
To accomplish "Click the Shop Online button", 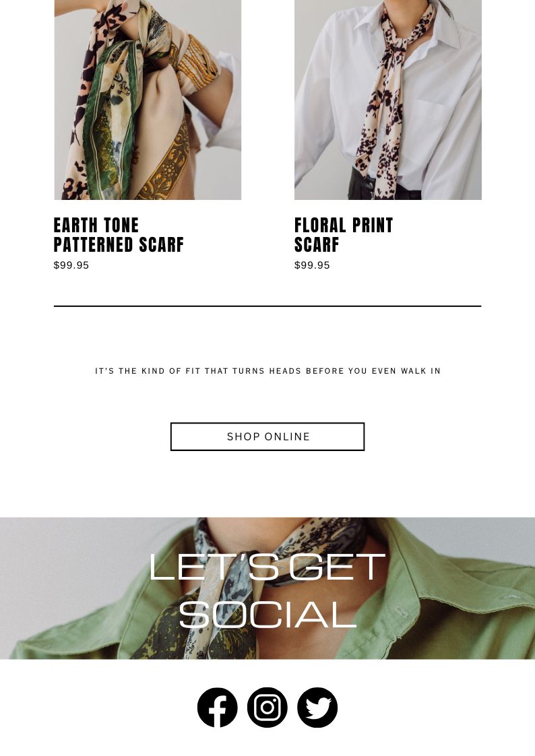I will [267, 437].
